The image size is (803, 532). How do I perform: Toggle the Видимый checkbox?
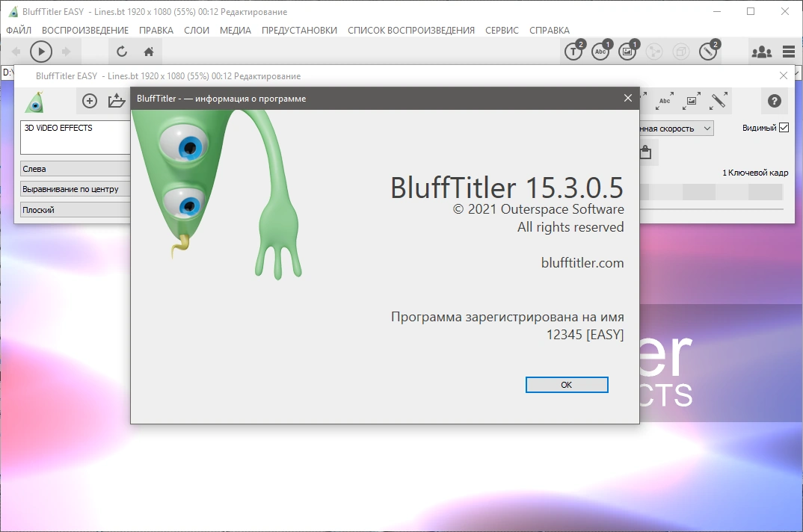point(784,128)
